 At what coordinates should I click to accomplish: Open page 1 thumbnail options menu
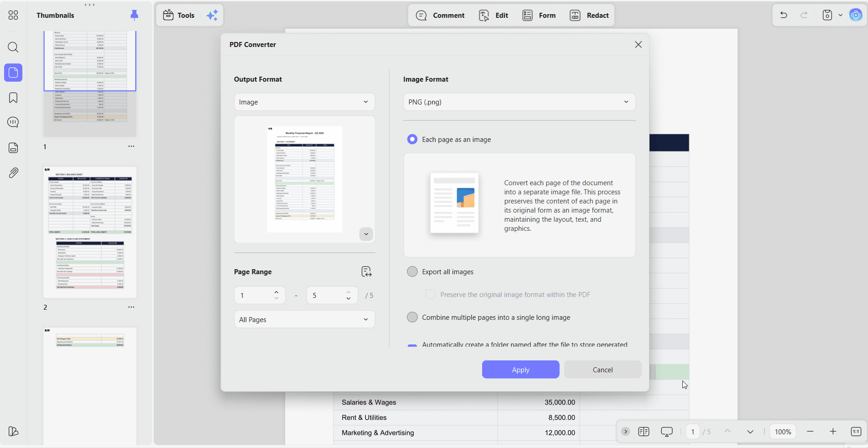[x=131, y=146]
